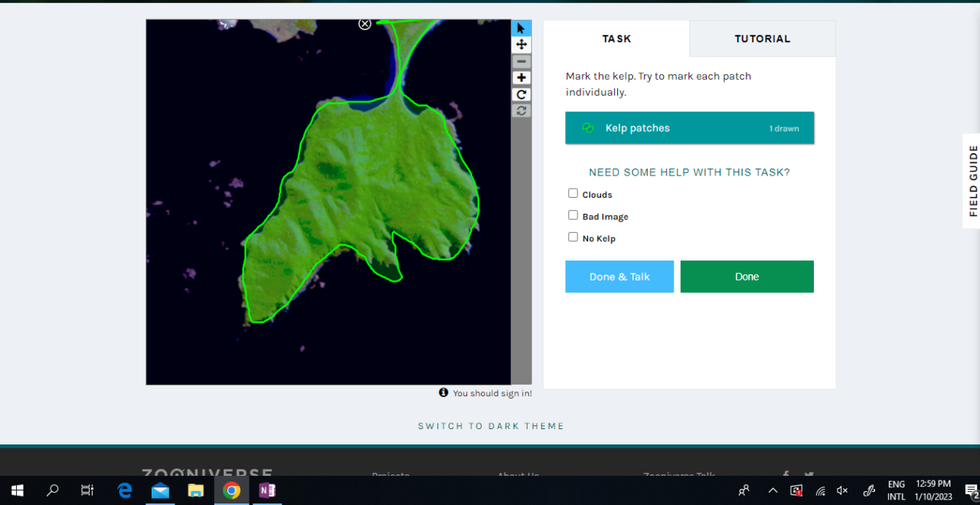Viewport: 980px width, 505px height.
Task: Click the security alert tray icon
Action: pyautogui.click(x=796, y=490)
